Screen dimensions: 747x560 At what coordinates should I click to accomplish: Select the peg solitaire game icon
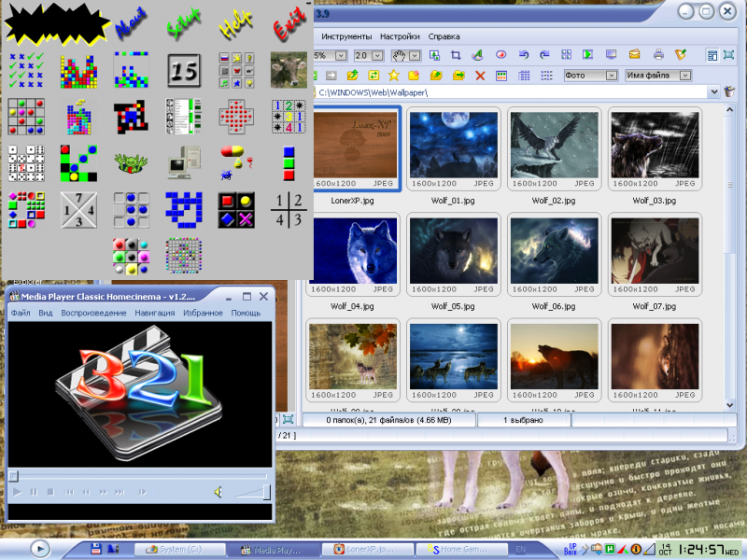click(236, 118)
